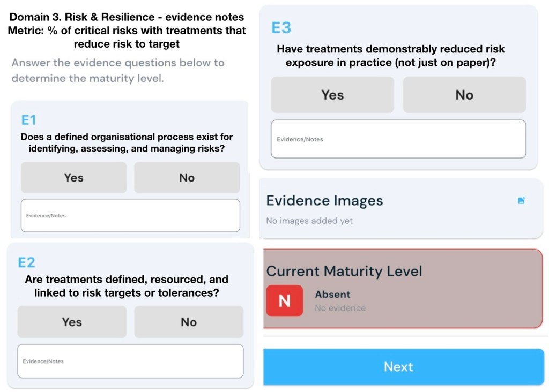This screenshot has width=549, height=392.
Task: Answer No to E3 risk exposure question
Action: pos(464,95)
